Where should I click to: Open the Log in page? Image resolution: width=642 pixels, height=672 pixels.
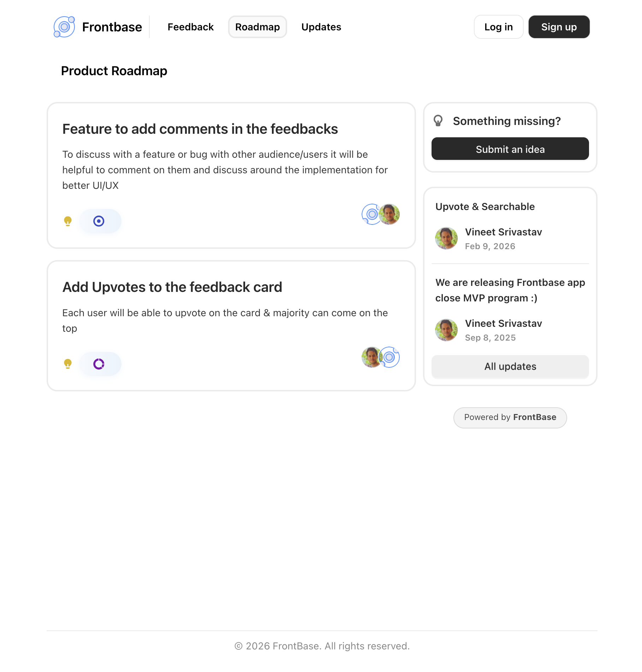(498, 26)
